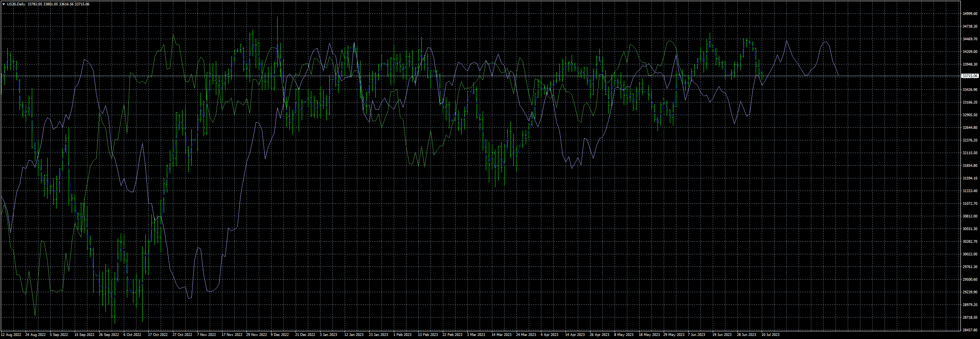Image resolution: width=980 pixels, height=339 pixels.
Task: Click the 32376.20 price scale label
Action: point(970,140)
